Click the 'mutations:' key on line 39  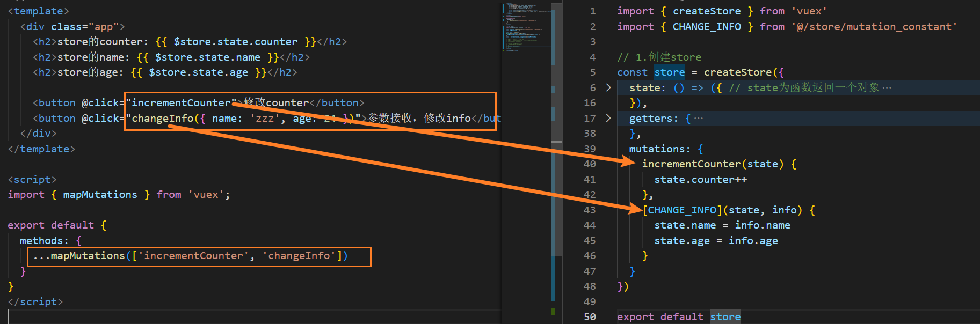coord(660,149)
